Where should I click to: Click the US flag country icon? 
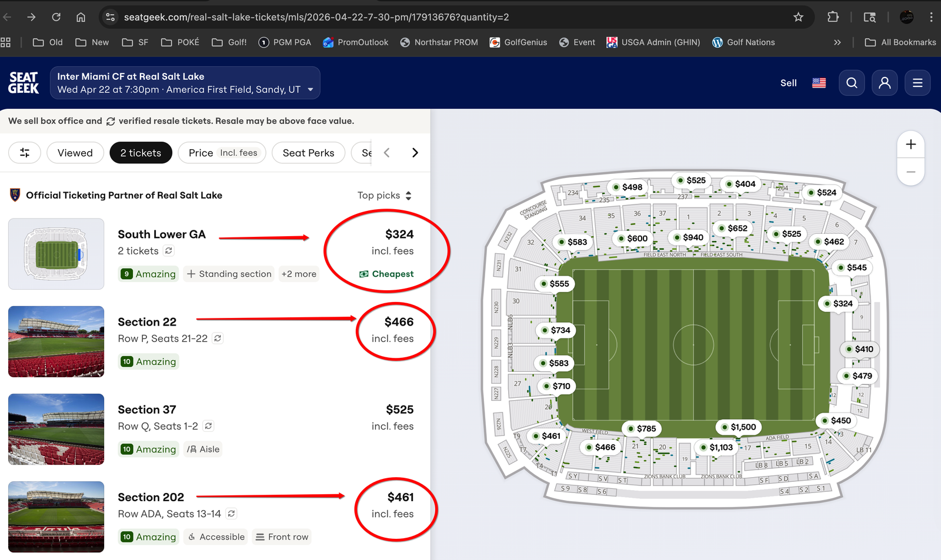[819, 83]
